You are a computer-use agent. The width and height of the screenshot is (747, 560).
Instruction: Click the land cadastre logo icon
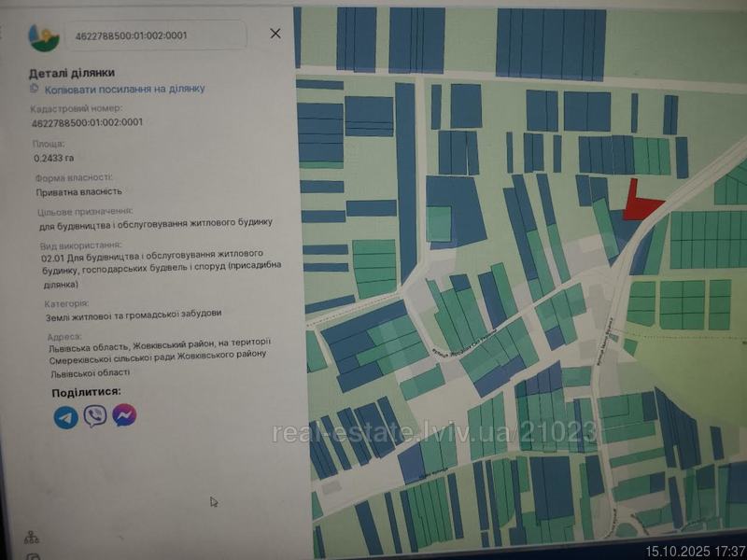coord(43,36)
